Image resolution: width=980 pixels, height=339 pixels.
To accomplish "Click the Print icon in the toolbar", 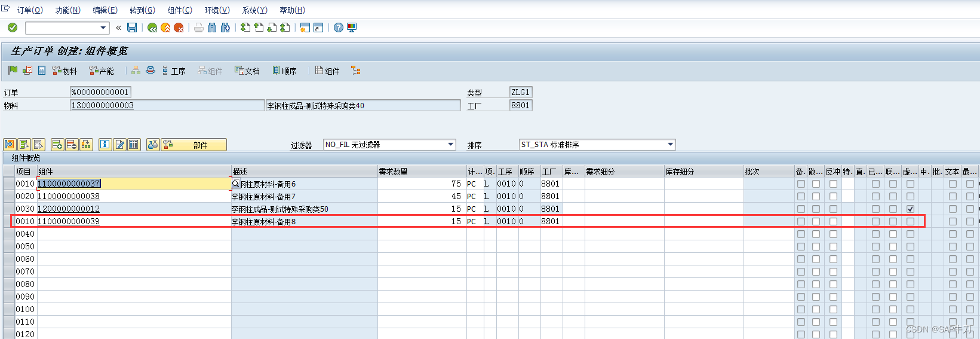I will 199,28.
